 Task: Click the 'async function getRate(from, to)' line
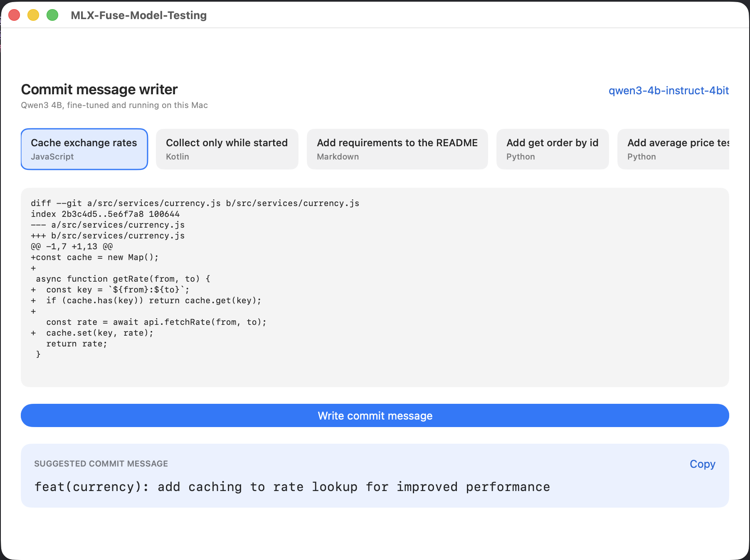(123, 279)
